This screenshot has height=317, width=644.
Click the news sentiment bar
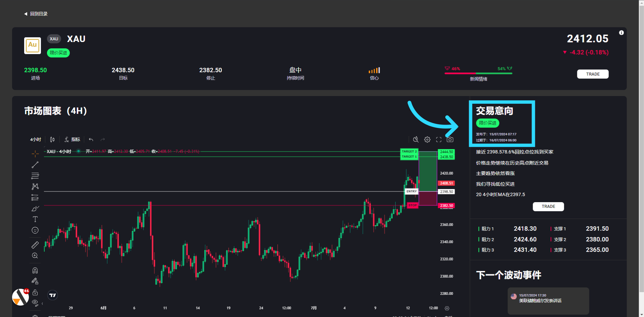478,73
